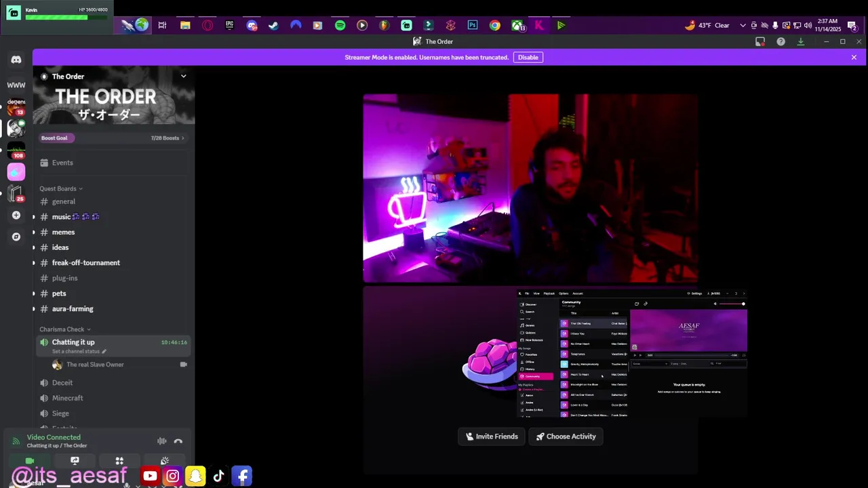868x488 pixels.
Task: Open Photoshop from the taskbar
Action: pos(473,25)
